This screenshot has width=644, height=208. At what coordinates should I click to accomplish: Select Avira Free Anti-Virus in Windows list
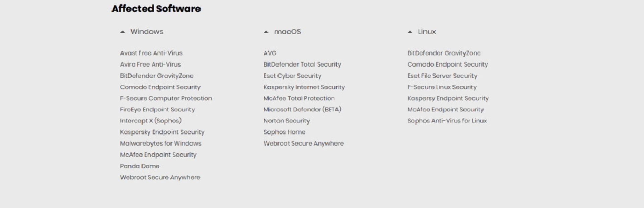coord(150,65)
